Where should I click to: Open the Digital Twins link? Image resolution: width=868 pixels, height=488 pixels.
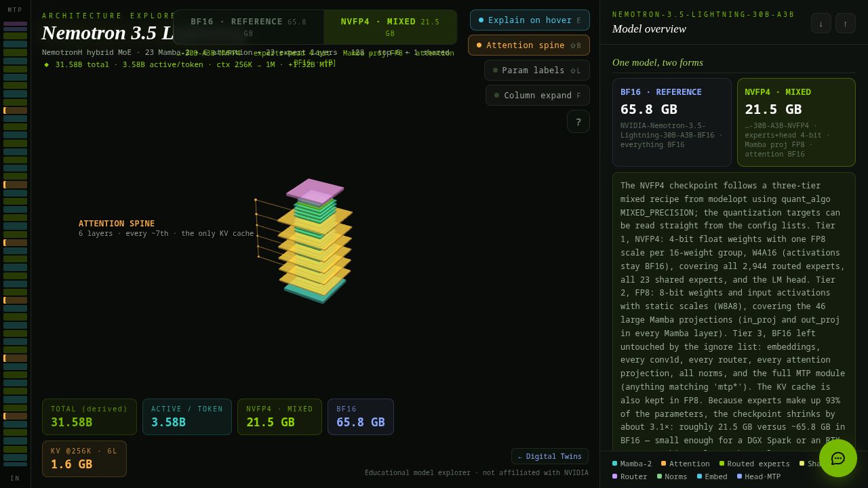pos(550,456)
